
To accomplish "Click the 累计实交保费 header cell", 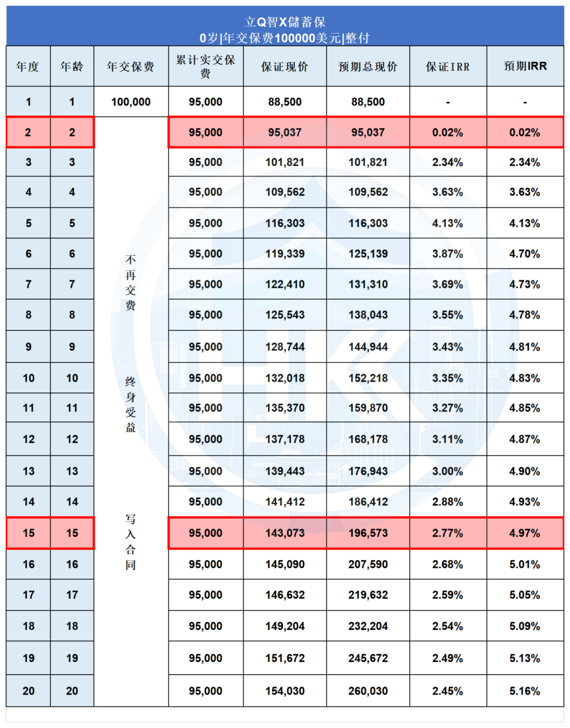I will point(205,66).
